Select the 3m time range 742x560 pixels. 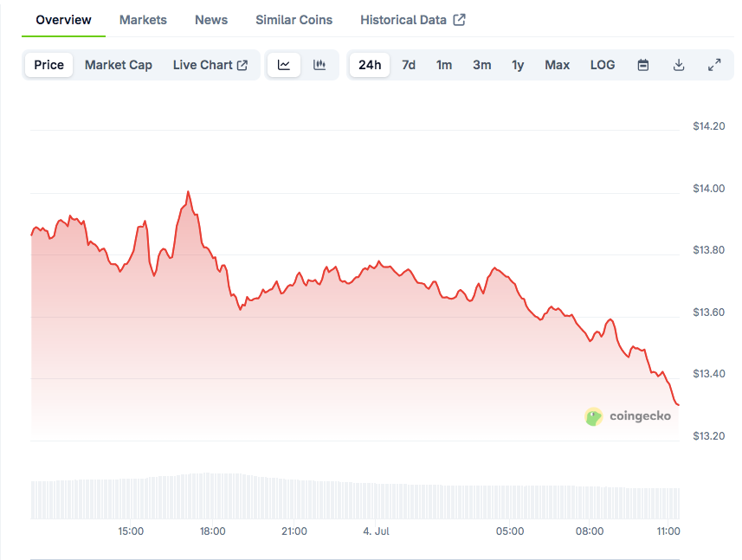pos(482,65)
